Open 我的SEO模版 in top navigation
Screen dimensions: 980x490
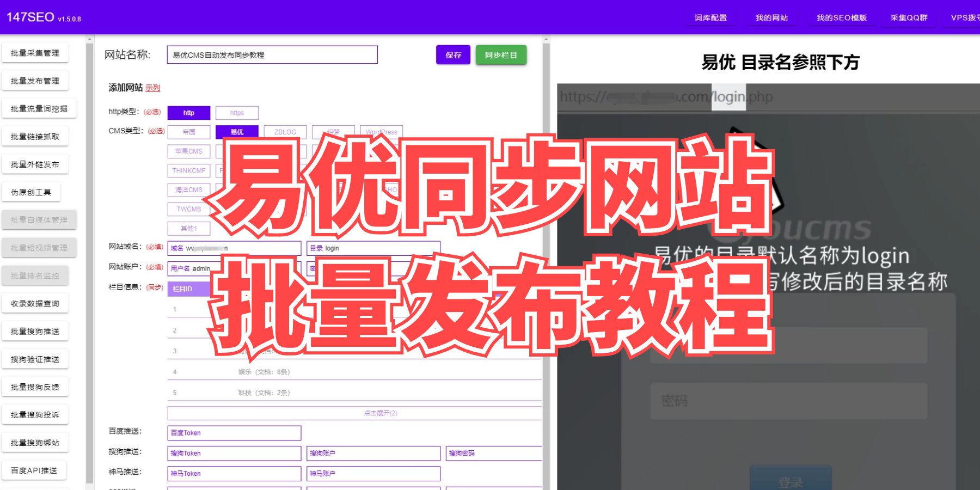pos(841,18)
